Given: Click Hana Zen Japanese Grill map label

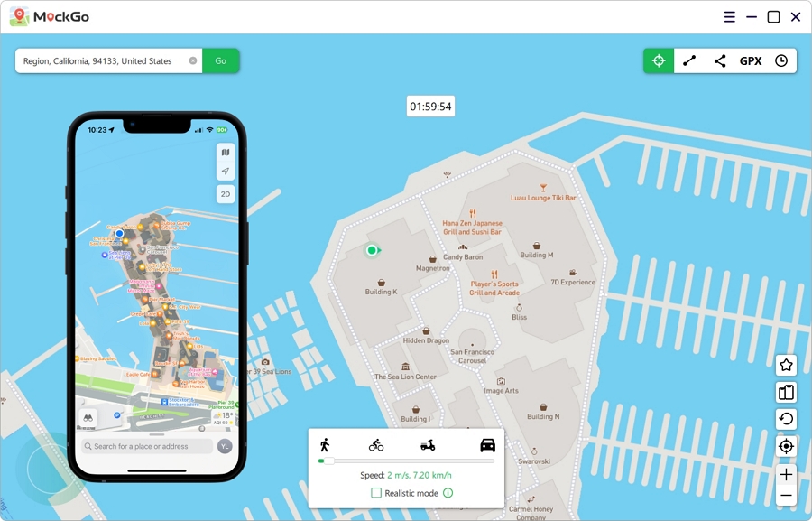Looking at the screenshot, I should (472, 227).
